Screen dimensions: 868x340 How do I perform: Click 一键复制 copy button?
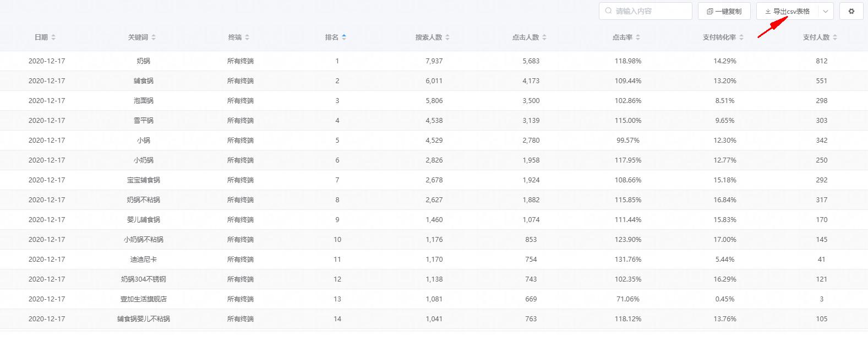pos(724,11)
